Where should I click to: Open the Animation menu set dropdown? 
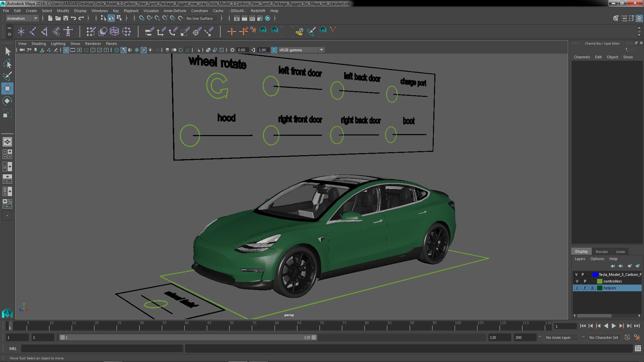(22, 18)
